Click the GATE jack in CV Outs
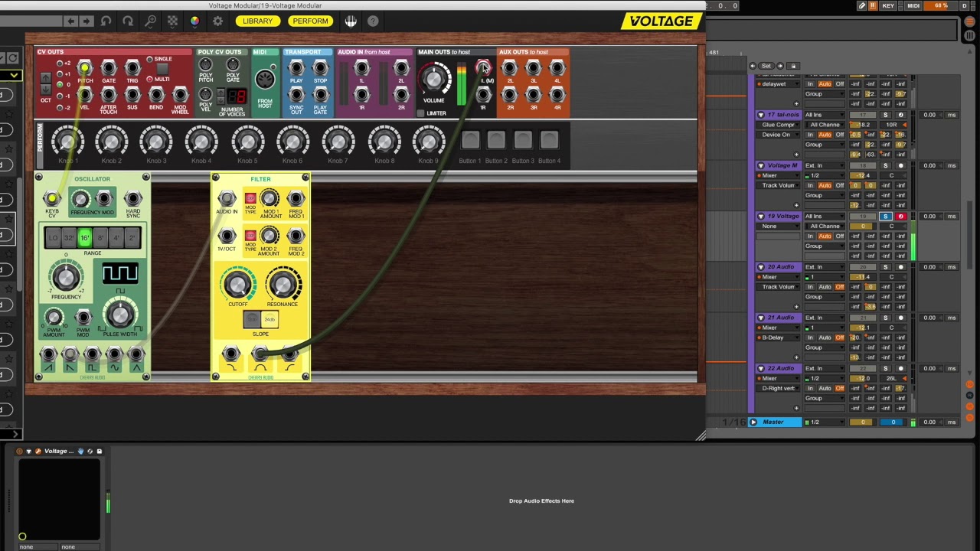Image resolution: width=980 pixels, height=551 pixels. (109, 68)
